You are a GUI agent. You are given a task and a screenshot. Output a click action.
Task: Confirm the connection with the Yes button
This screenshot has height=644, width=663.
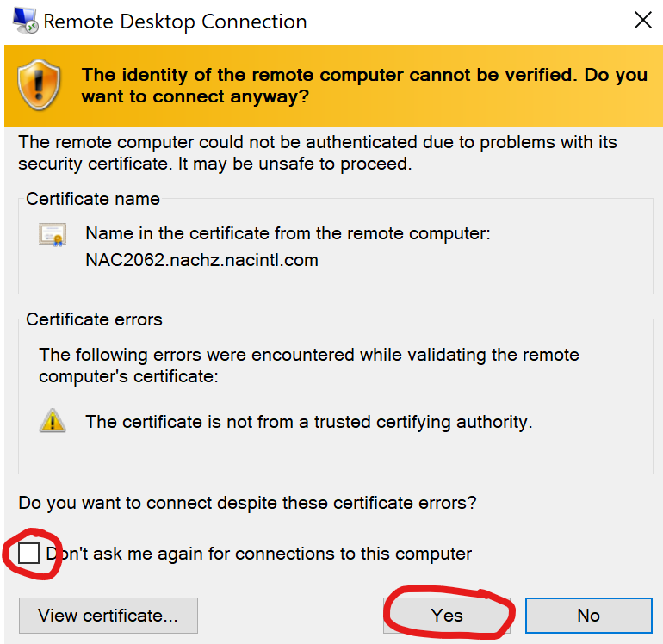(447, 616)
